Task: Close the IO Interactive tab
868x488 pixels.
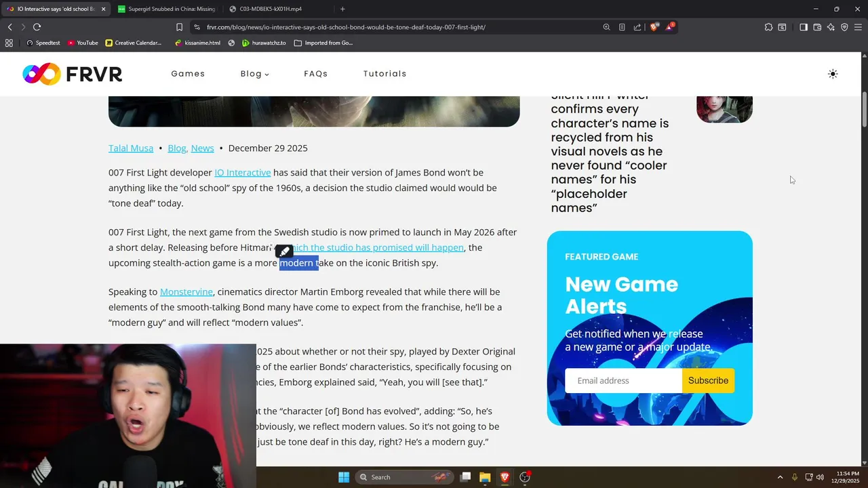Action: (x=103, y=9)
